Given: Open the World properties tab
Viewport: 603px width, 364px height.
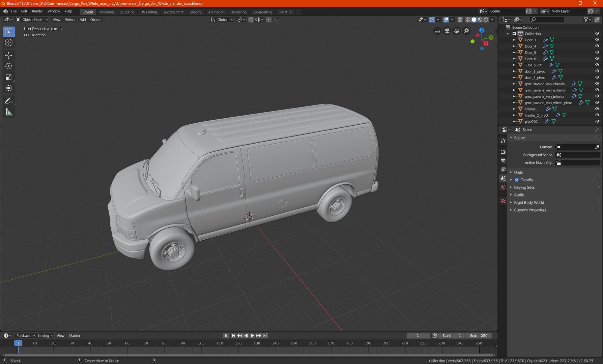Looking at the screenshot, I should [503, 187].
